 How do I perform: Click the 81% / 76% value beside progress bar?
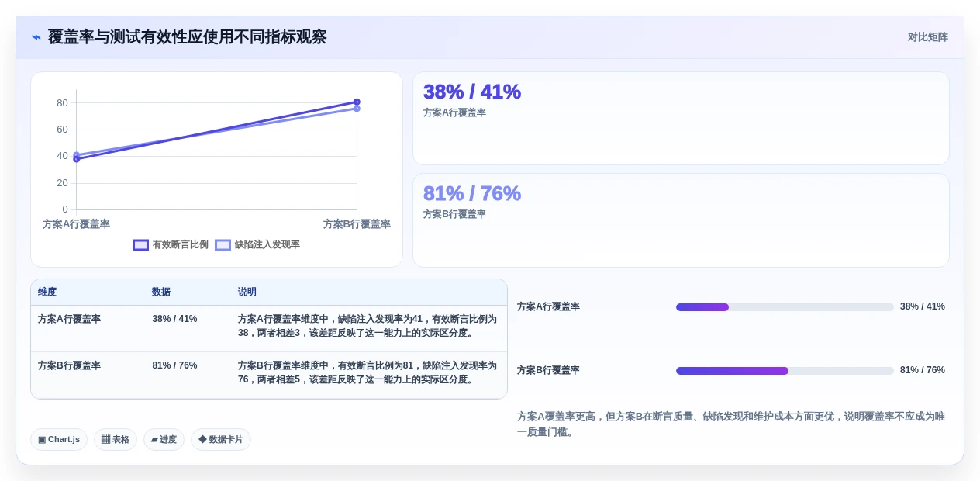[923, 371]
